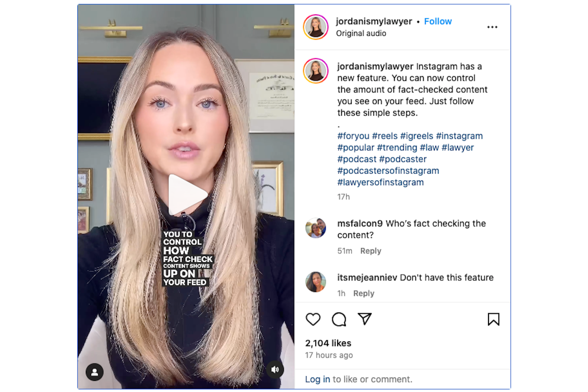Toggle video sound with the speaker icon
This screenshot has height=392, width=588.
click(x=275, y=370)
